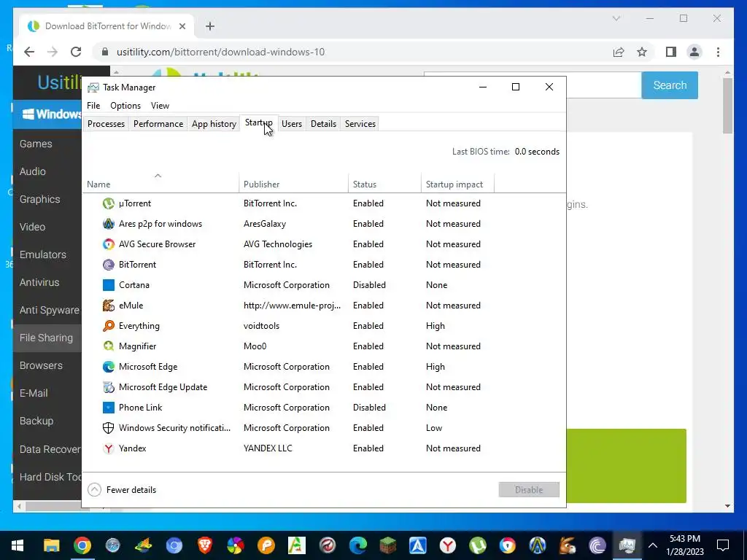The width and height of the screenshot is (747, 560).
Task: Click the Chrome address bar URL
Action: [x=220, y=52]
